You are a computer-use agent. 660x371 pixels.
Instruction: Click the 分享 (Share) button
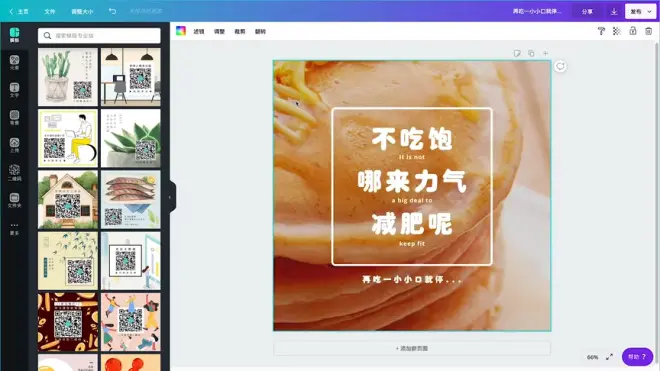587,12
